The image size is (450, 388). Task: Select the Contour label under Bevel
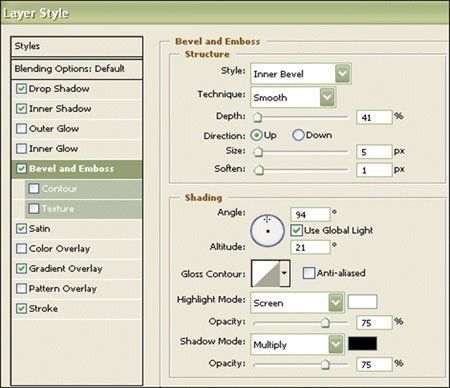coord(59,189)
